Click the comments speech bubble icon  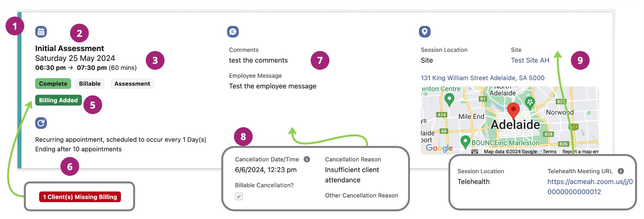pyautogui.click(x=233, y=32)
